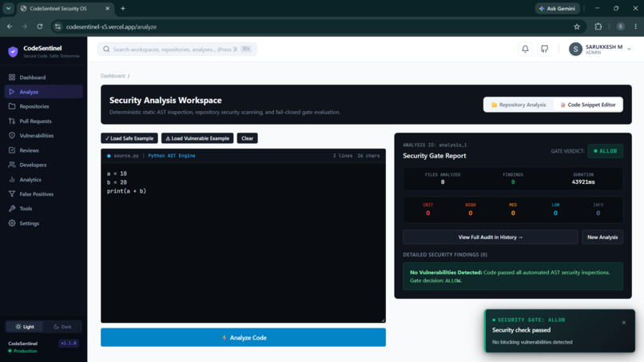Dismiss the Security check passed toast
Screen dimensions: 644x362
[x=623, y=323]
